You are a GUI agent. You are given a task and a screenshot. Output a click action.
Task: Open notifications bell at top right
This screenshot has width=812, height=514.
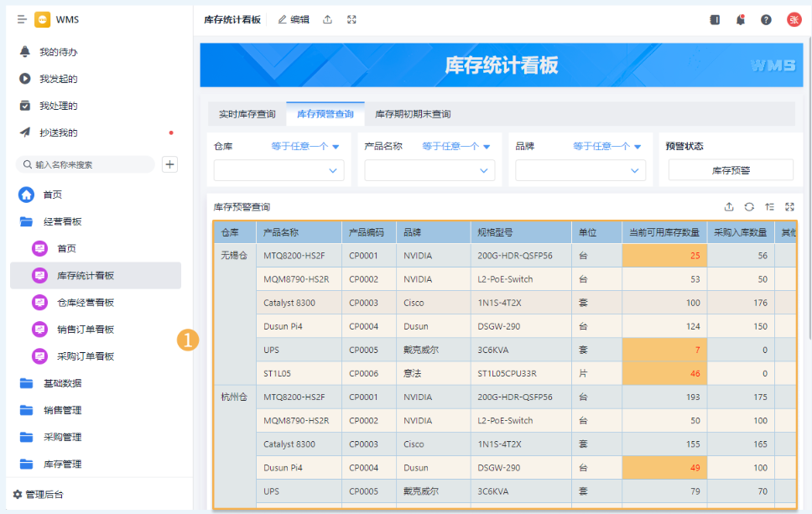741,19
